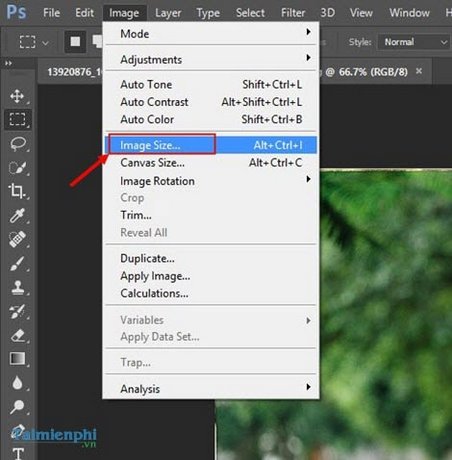
Task: Select the Clone Stamp tool
Action: [x=17, y=287]
